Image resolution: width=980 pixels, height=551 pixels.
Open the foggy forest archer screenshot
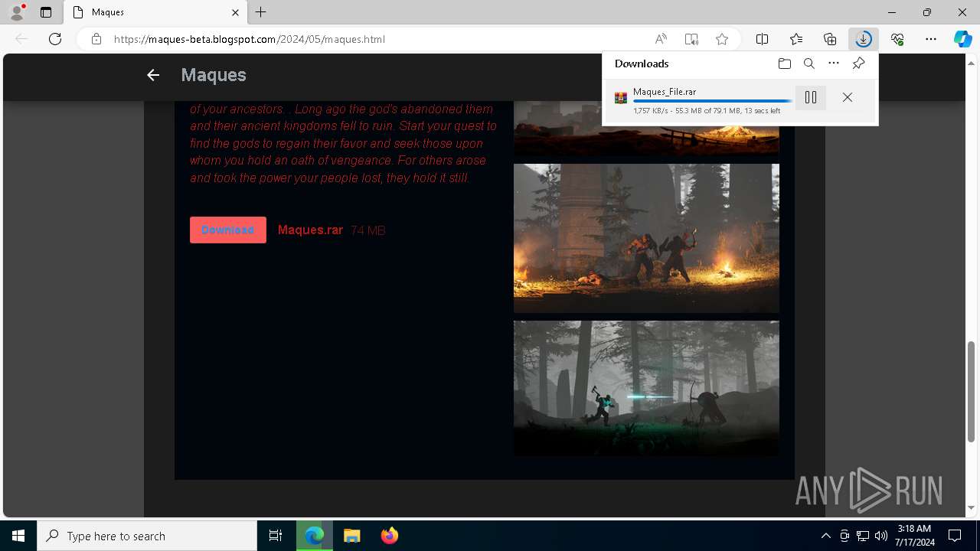tap(646, 388)
